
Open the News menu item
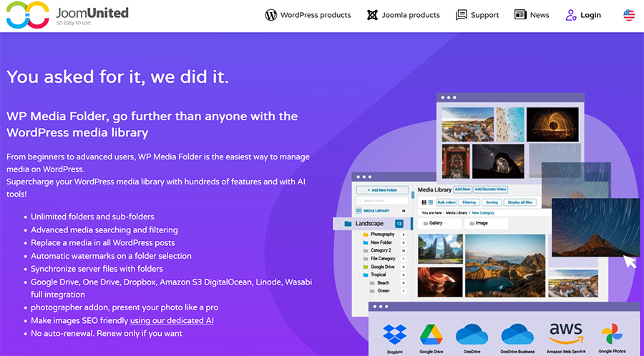532,15
